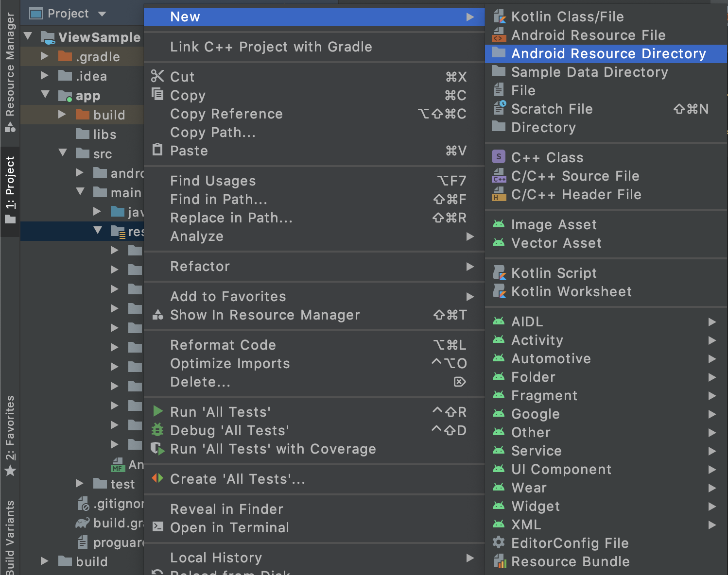The image size is (728, 575).
Task: Click the C++ Class icon
Action: [499, 156]
